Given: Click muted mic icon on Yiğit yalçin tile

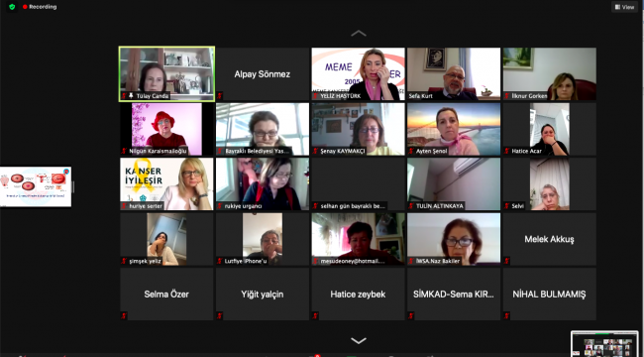Looking at the screenshot, I should pos(220,316).
